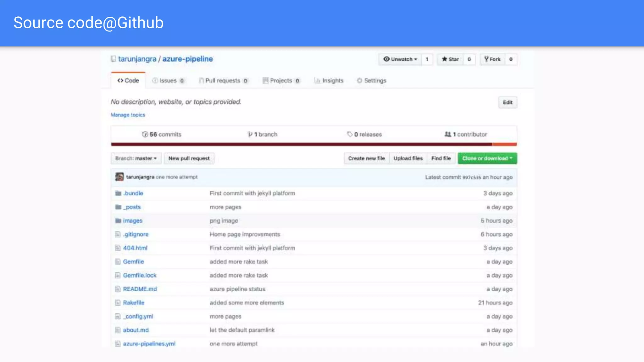Click the file icon next to 404.html
This screenshot has width=644, height=362.
[x=118, y=248]
